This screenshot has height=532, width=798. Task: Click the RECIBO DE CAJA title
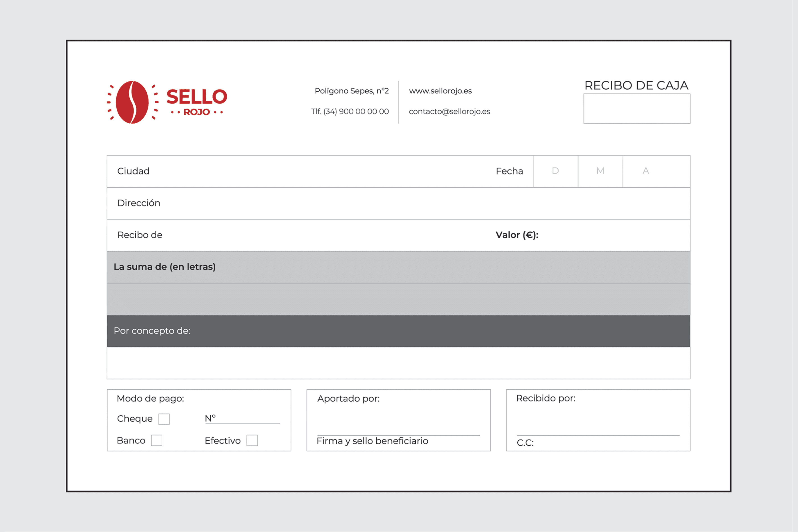[x=637, y=86]
